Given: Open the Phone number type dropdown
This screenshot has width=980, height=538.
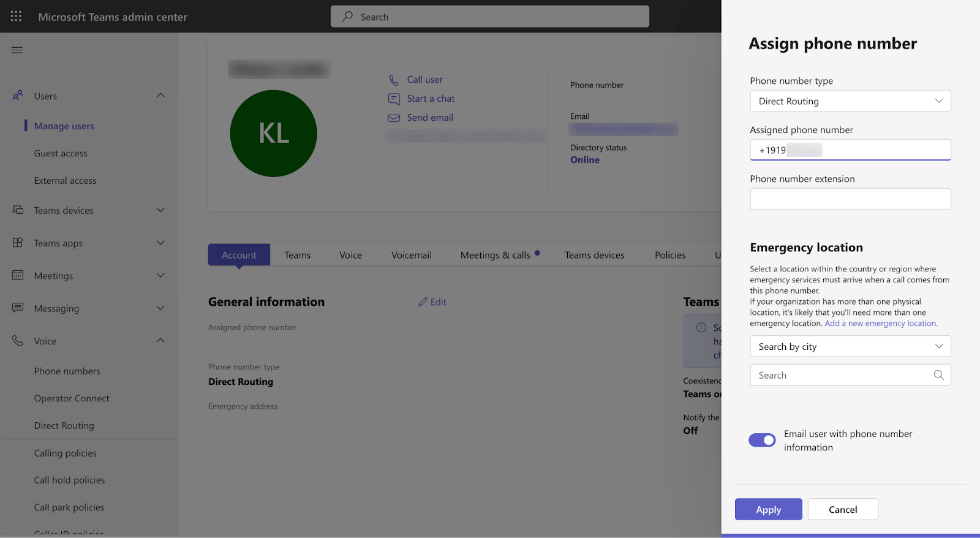Looking at the screenshot, I should coord(850,101).
